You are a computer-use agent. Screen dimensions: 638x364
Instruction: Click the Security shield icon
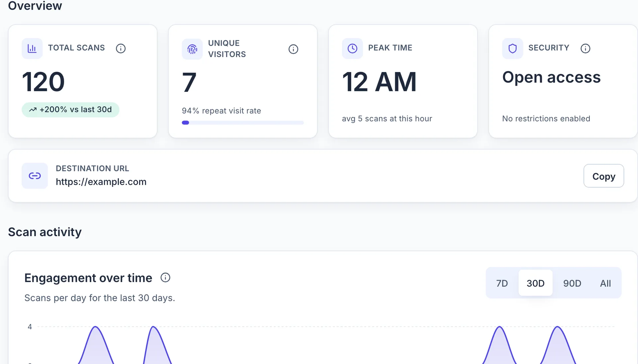pyautogui.click(x=512, y=48)
